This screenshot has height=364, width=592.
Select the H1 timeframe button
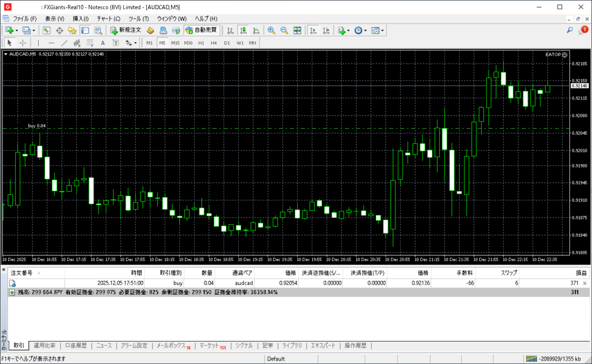point(201,43)
